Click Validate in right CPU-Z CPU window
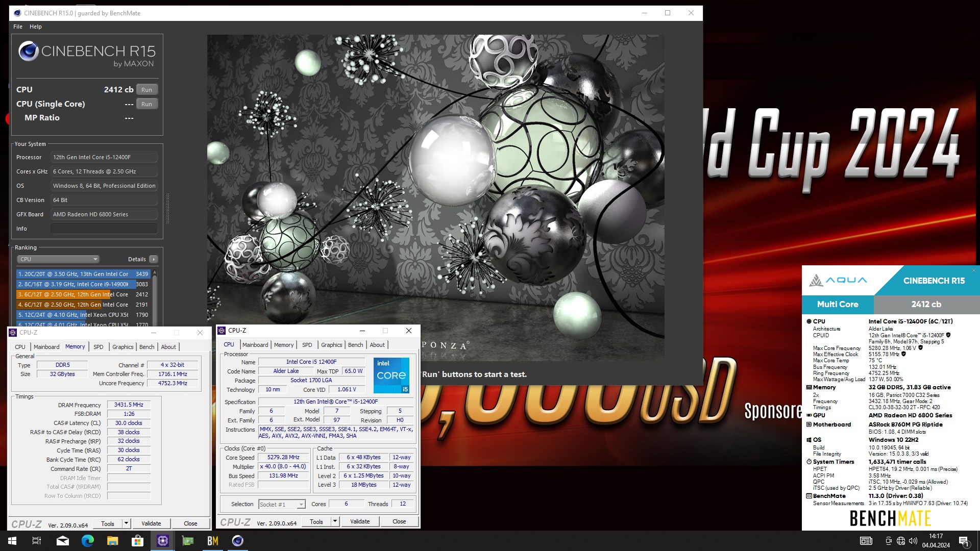The height and width of the screenshot is (551, 980). tap(360, 521)
